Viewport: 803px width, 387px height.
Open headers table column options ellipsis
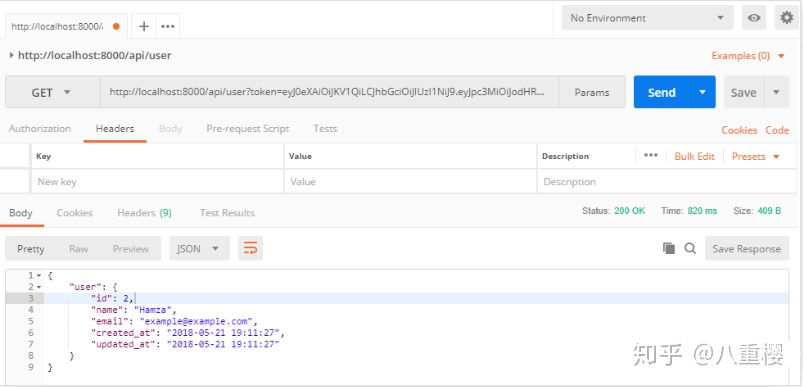[651, 156]
